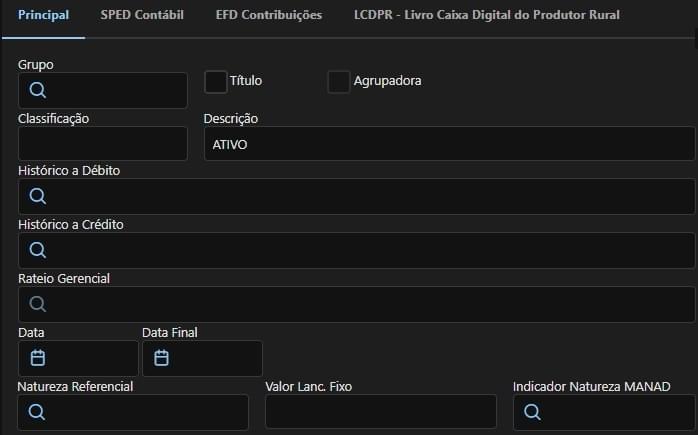Open lookup for Histórico a Crédito

[x=37, y=250]
